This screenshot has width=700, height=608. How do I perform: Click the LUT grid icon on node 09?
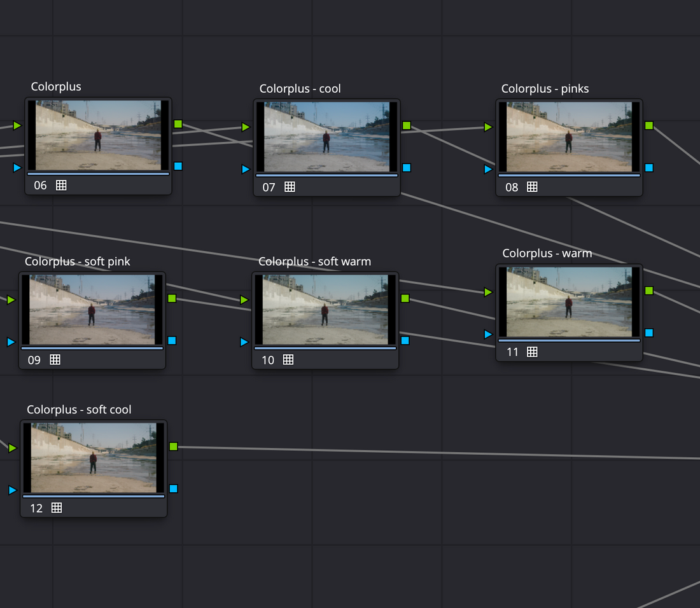pyautogui.click(x=55, y=359)
